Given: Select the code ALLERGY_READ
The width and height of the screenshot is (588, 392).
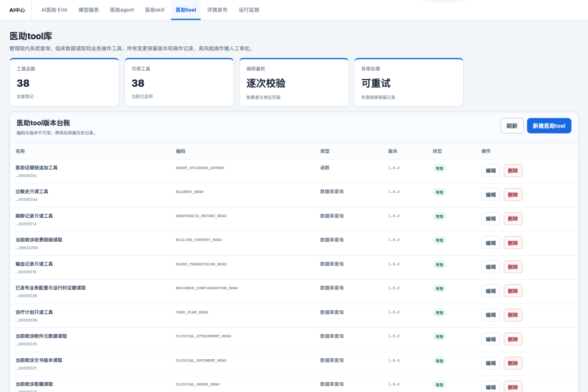Looking at the screenshot, I should tap(189, 192).
